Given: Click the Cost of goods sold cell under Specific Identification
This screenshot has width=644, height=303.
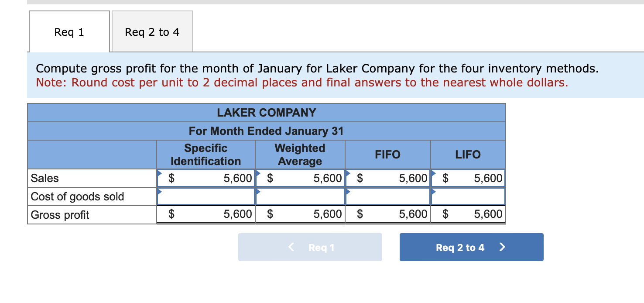Looking at the screenshot, I should (206, 196).
